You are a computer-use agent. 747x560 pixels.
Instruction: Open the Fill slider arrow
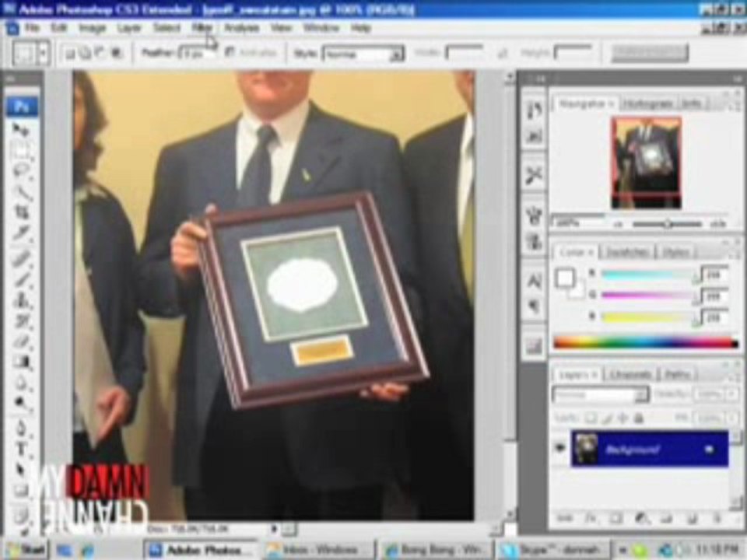click(x=733, y=418)
